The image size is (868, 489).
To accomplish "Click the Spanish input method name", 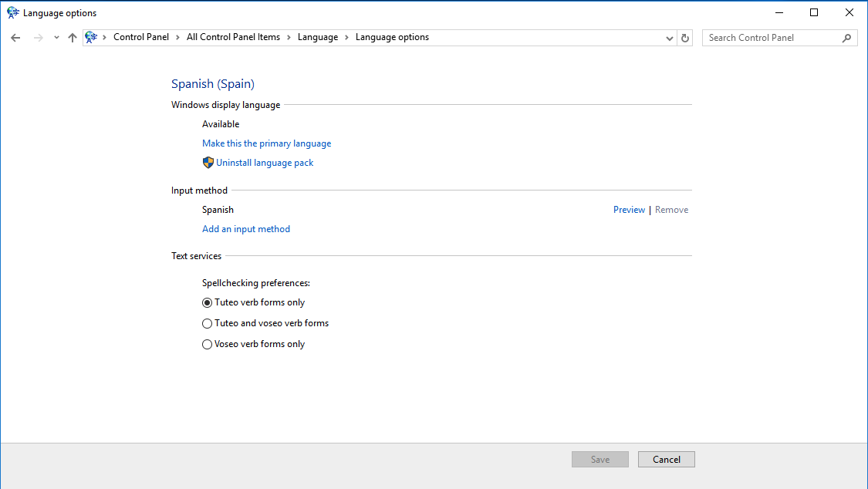I will point(218,210).
